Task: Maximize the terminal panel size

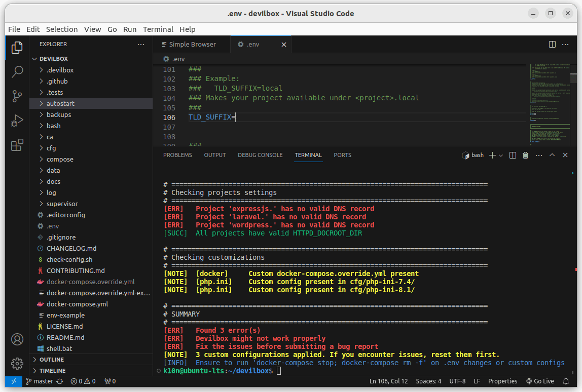Action: tap(552, 155)
